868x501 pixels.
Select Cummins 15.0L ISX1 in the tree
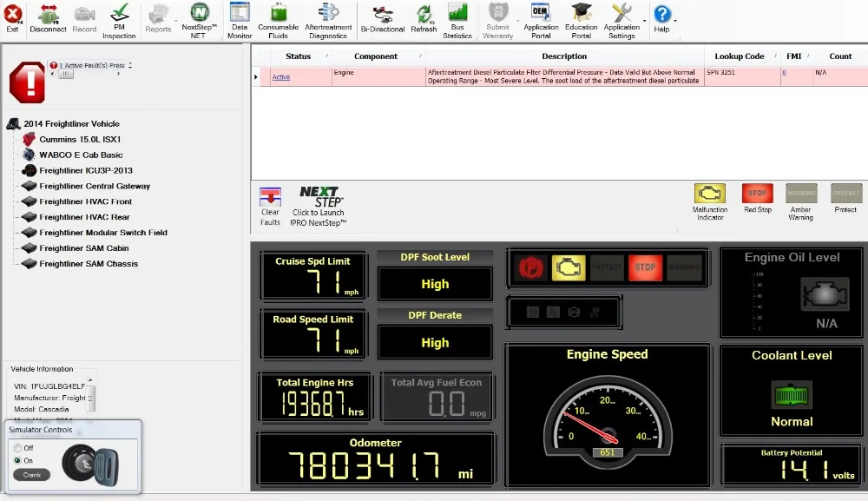pos(80,139)
